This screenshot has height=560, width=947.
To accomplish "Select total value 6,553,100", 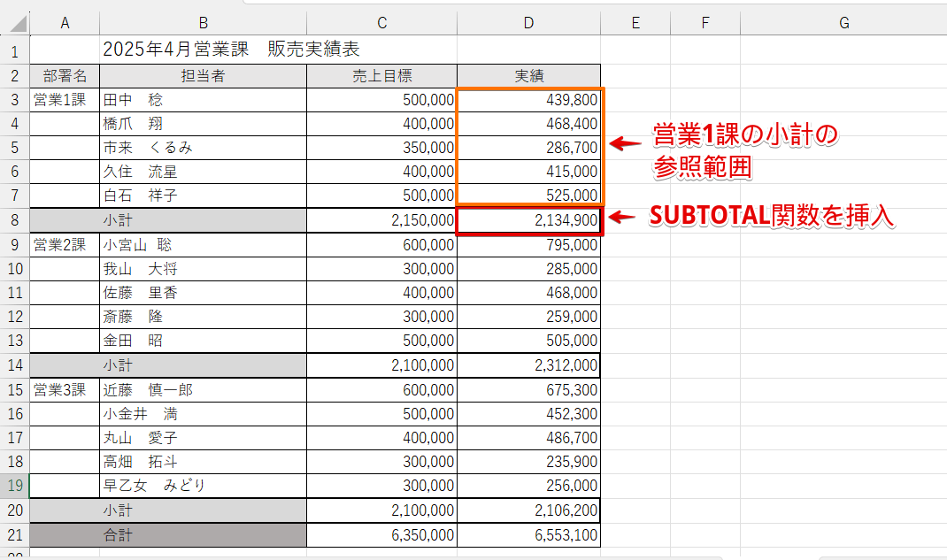I will tap(528, 534).
